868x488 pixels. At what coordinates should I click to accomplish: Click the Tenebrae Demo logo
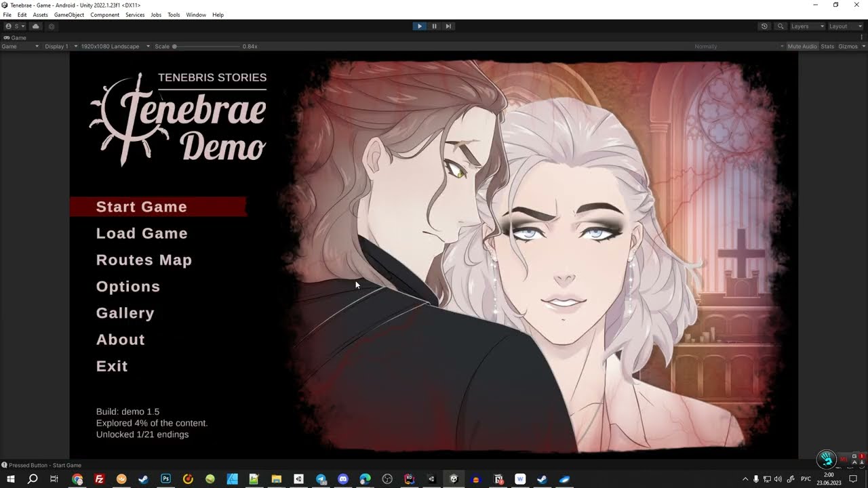178,119
